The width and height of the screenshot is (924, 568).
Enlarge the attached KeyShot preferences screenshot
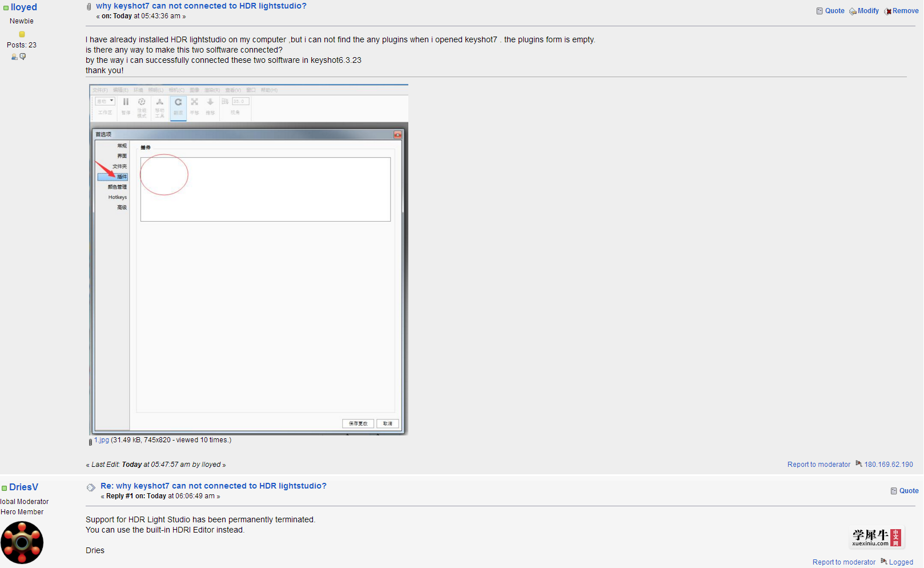[x=249, y=259]
